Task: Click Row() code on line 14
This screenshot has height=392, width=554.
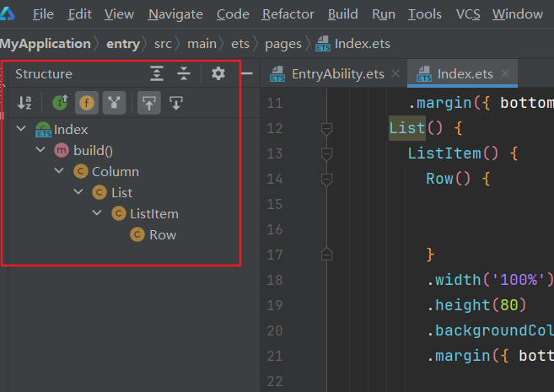Action: pos(448,179)
